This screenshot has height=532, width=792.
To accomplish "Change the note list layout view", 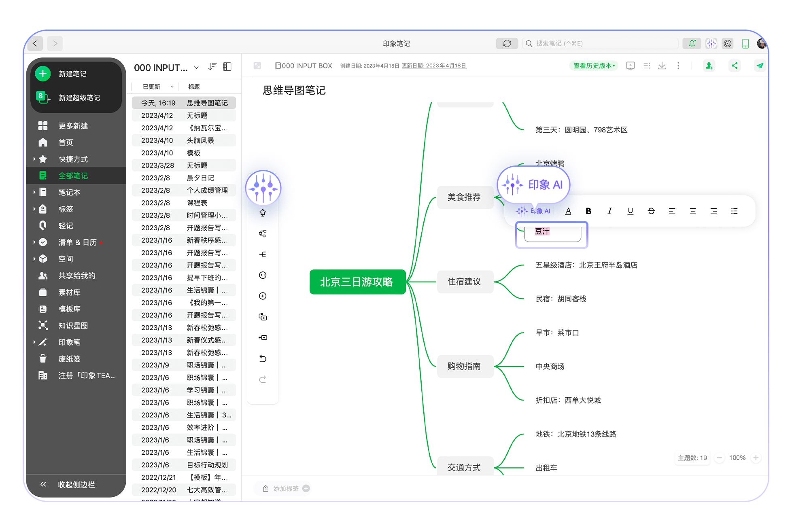I will (x=227, y=67).
